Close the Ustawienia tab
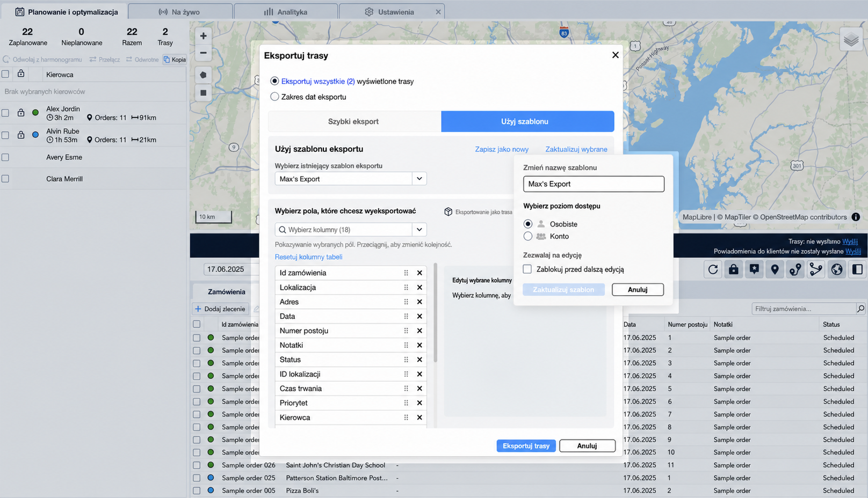This screenshot has width=868, height=498. coord(438,12)
